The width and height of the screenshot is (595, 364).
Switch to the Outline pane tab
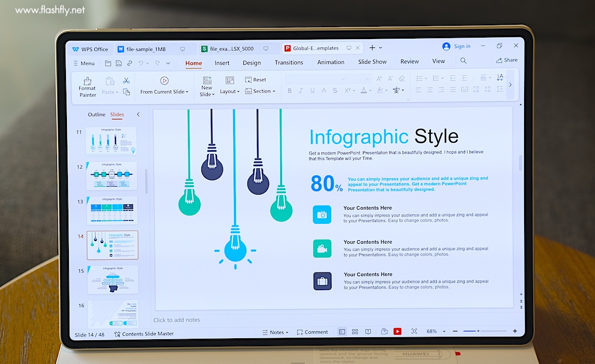[x=96, y=114]
